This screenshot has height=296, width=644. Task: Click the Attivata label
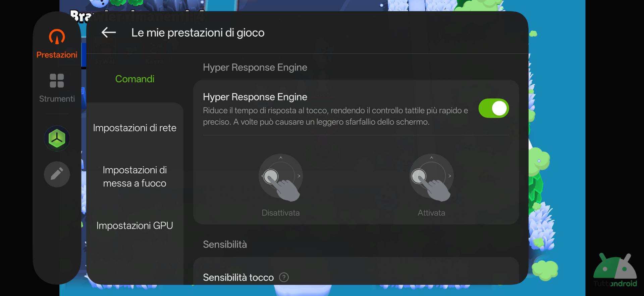431,213
